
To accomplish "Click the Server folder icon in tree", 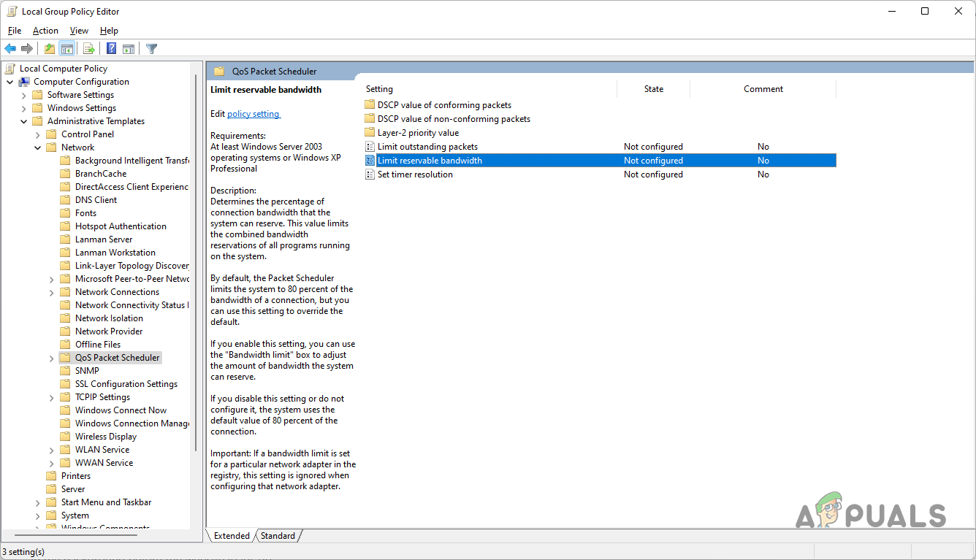I will tap(51, 489).
